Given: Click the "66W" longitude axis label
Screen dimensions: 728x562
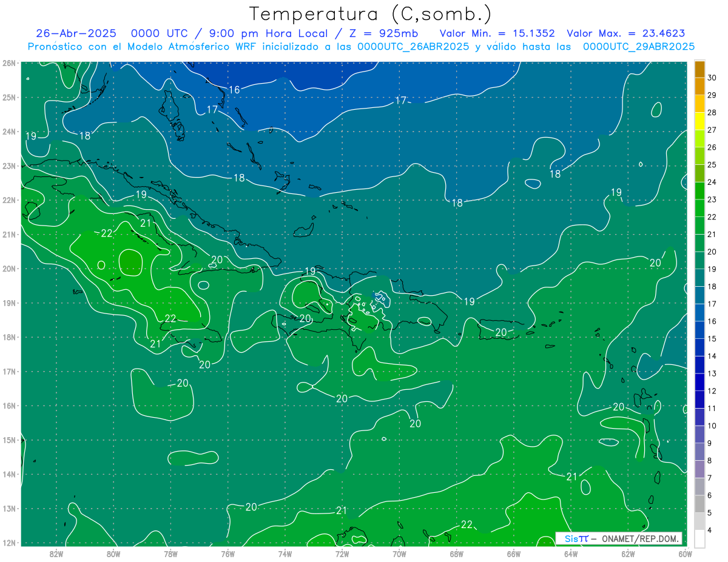Looking at the screenshot, I should (x=513, y=553).
